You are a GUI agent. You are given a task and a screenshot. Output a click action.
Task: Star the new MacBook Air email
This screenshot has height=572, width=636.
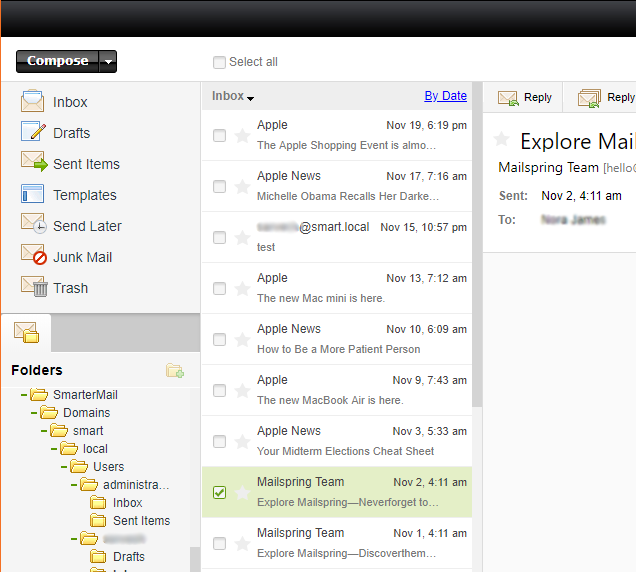(242, 391)
